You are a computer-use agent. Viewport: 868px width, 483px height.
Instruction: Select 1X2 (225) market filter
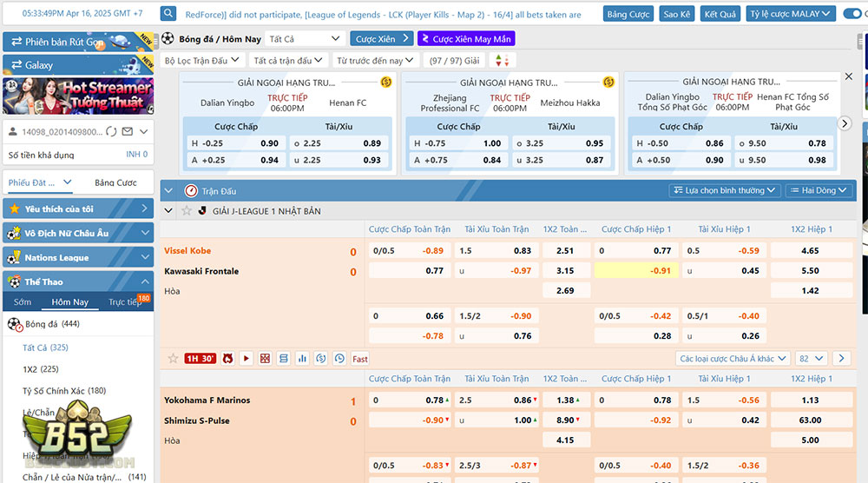tap(41, 369)
